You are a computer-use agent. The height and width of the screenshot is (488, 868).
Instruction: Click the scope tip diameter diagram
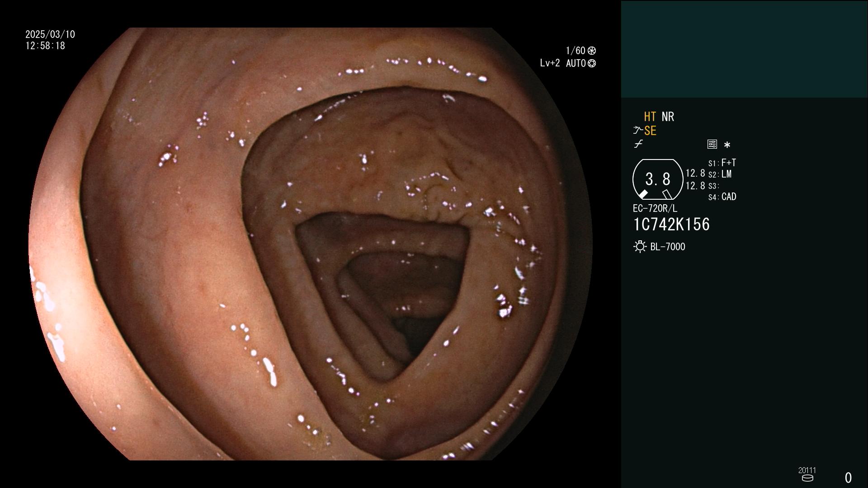point(658,179)
